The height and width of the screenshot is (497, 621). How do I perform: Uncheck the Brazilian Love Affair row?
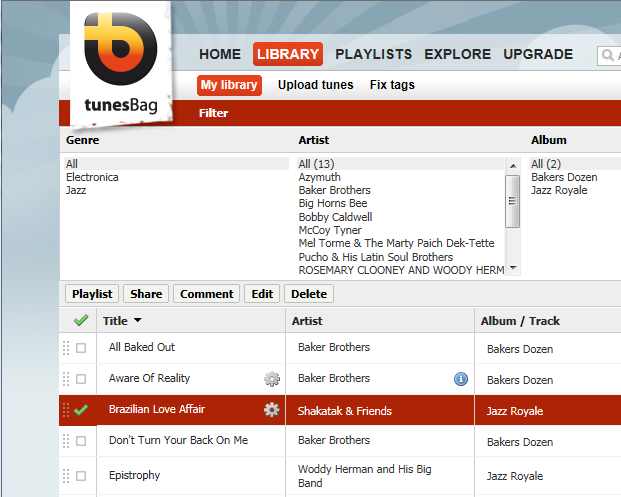point(81,410)
